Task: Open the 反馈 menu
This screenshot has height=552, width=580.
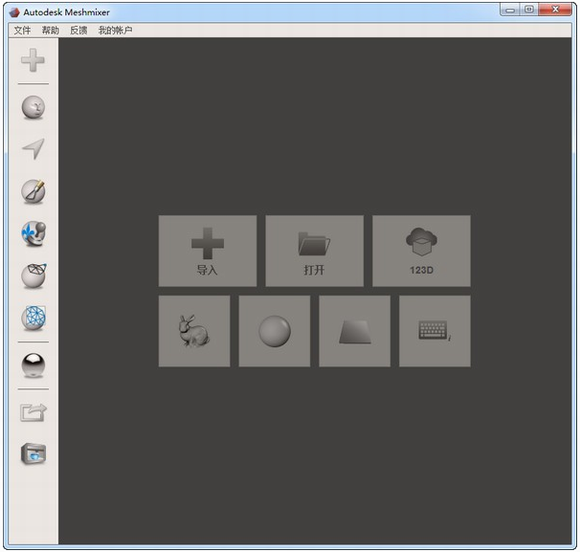Action: pos(78,30)
